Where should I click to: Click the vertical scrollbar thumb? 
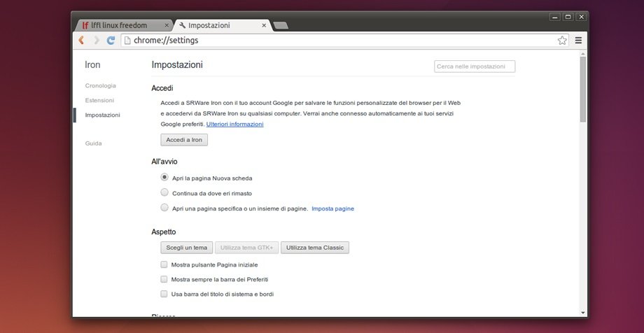583,89
